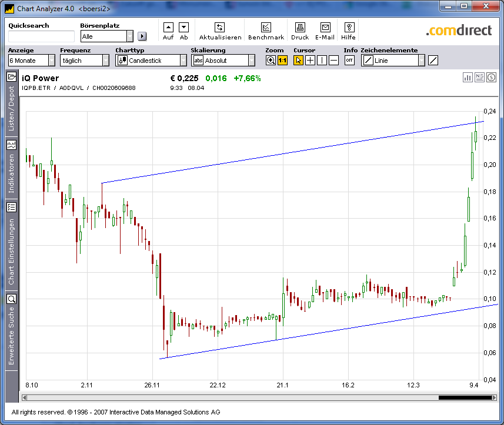Activate the arrow pointer cursor mode
The image size is (504, 425).
(298, 60)
